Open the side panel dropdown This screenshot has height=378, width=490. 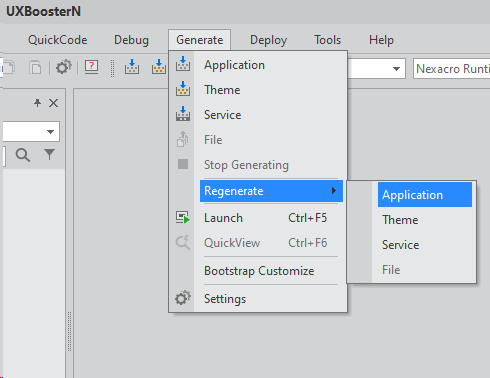pyautogui.click(x=50, y=132)
